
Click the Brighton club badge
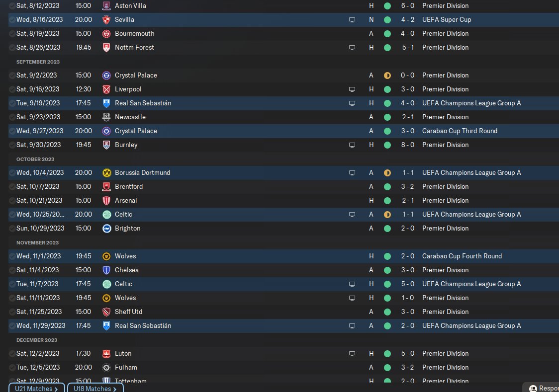point(106,229)
